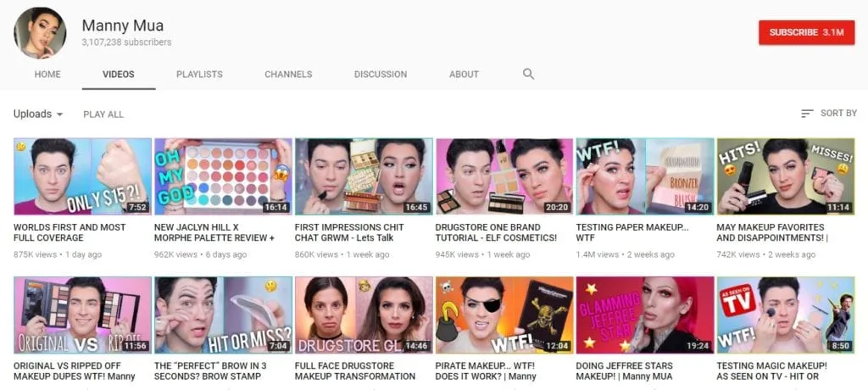Click 'May Makeup Favorites and Disappointments' title
This screenshot has height=390, width=868.
coord(771,233)
